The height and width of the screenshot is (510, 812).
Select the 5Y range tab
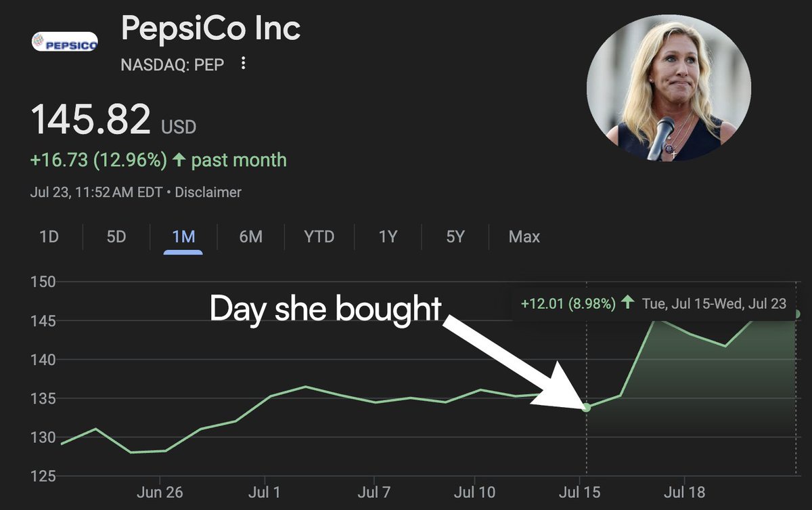pos(455,237)
